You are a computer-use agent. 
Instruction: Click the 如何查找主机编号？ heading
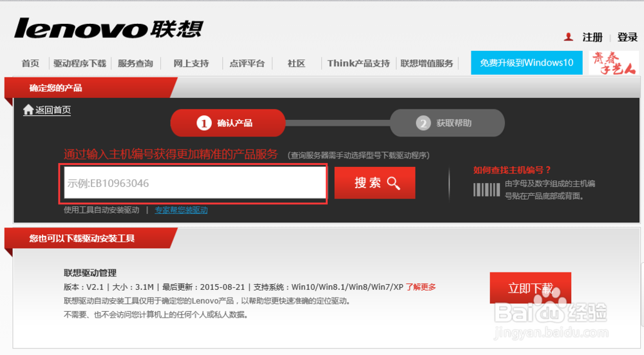click(x=512, y=170)
